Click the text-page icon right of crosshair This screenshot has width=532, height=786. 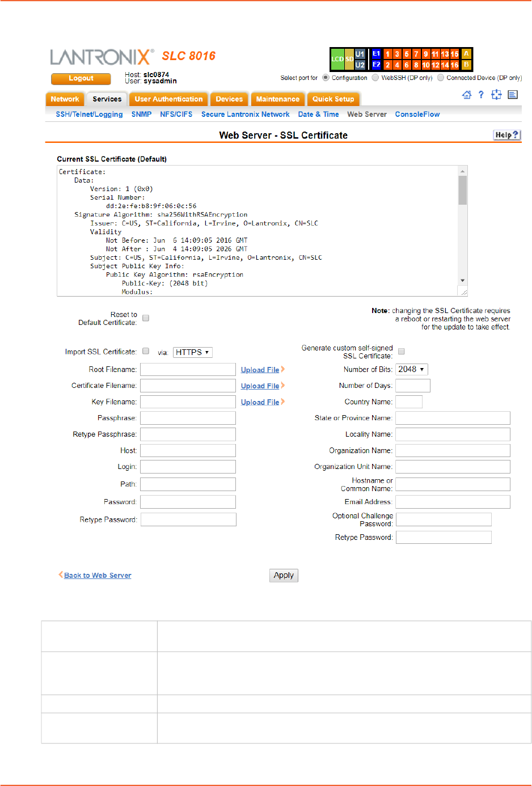513,95
